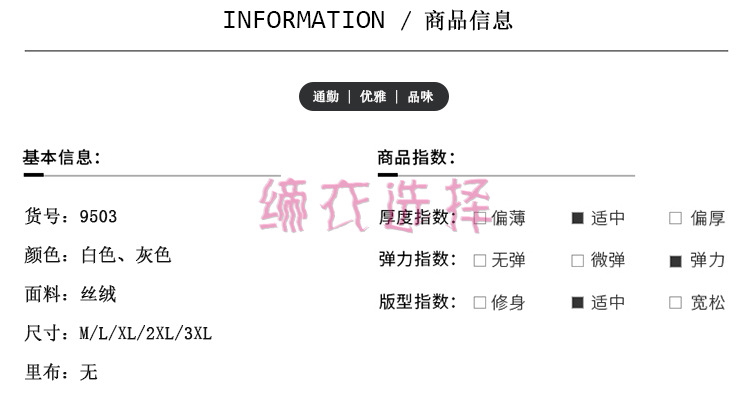
Task: Click the 通勤 | 优雅 | 品味 tag pill
Action: click(374, 97)
